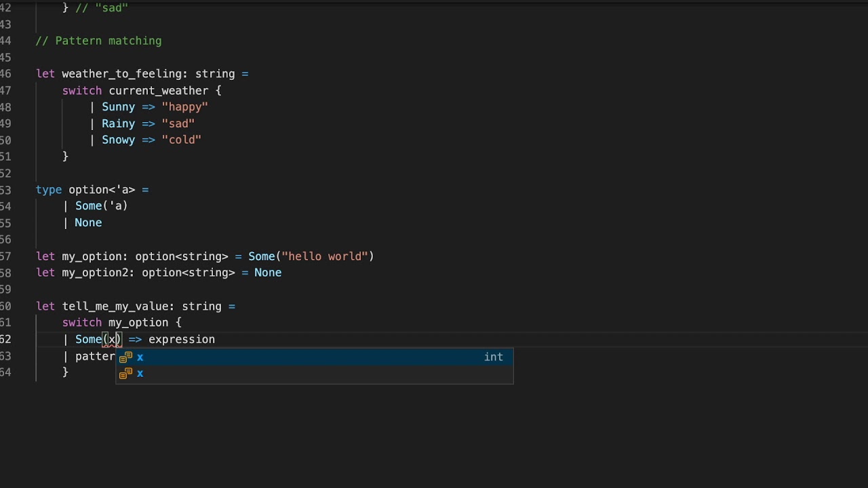Image resolution: width=868 pixels, height=488 pixels.
Task: Click line number 57 in the gutter
Action: [x=5, y=256]
